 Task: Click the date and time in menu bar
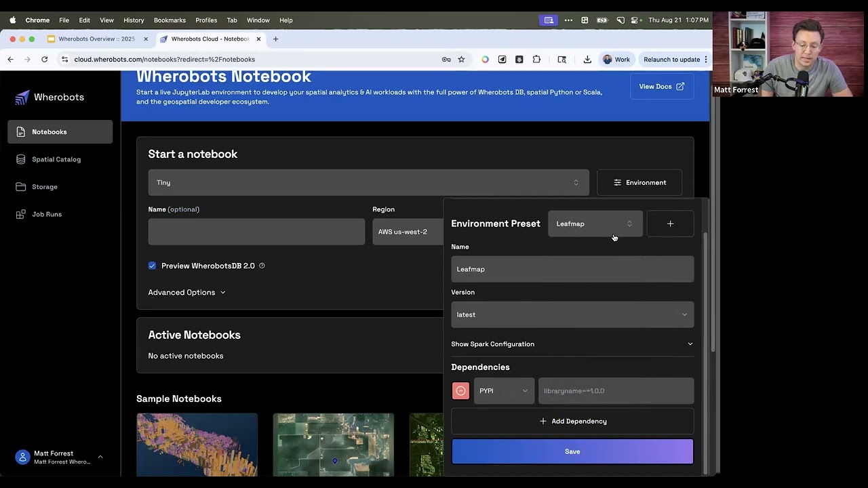tap(678, 20)
